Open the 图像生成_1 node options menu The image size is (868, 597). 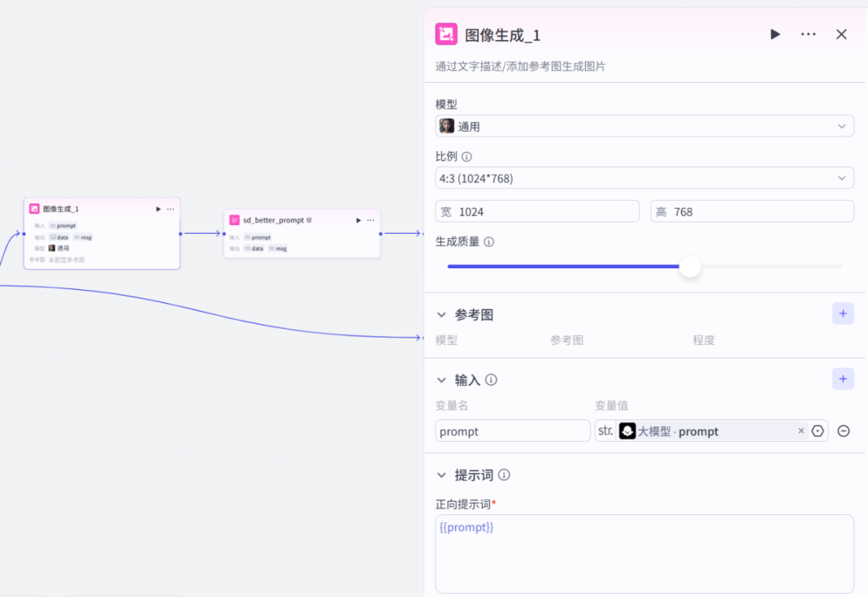pyautogui.click(x=170, y=208)
